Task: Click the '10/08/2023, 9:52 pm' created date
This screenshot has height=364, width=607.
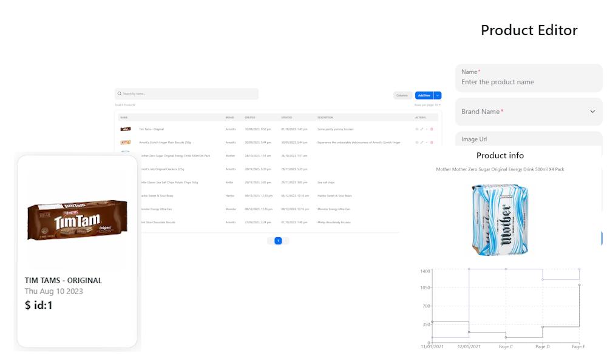Action: (x=258, y=129)
